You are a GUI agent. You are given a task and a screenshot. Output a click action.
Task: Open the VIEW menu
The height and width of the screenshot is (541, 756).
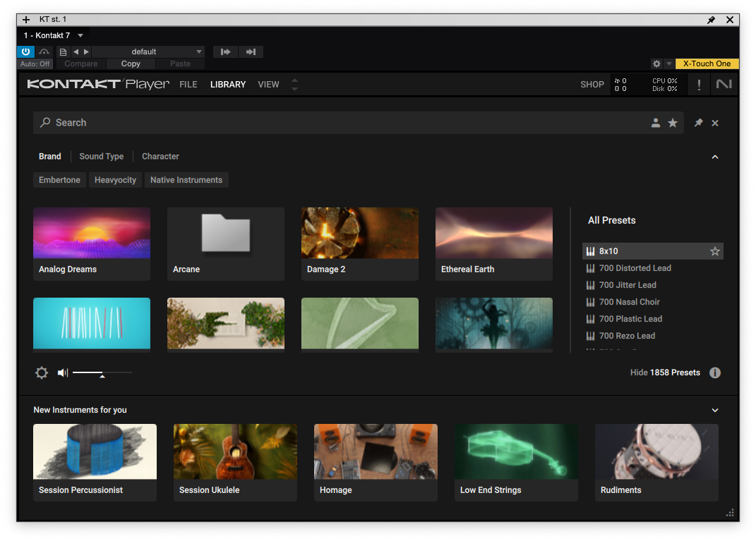click(268, 85)
